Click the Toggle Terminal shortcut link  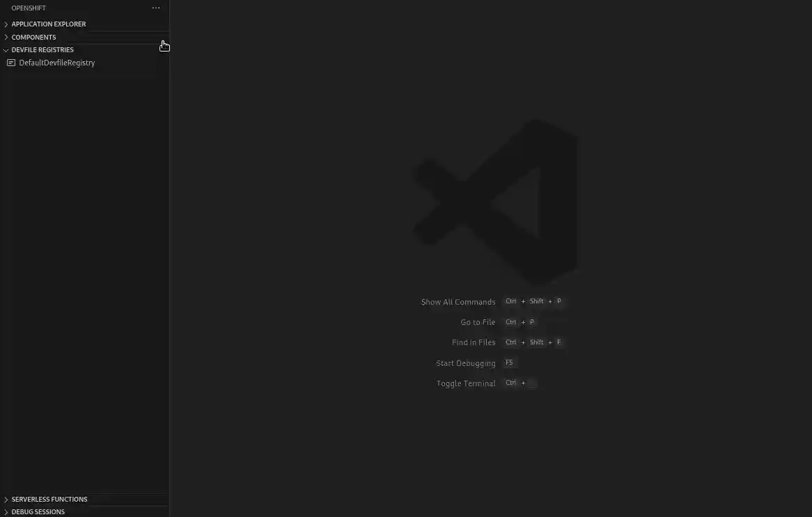click(x=465, y=383)
